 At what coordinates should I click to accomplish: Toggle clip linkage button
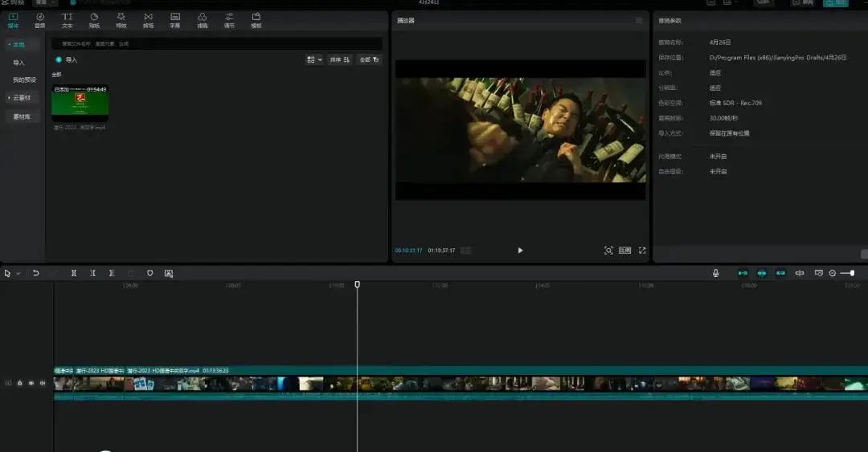780,273
